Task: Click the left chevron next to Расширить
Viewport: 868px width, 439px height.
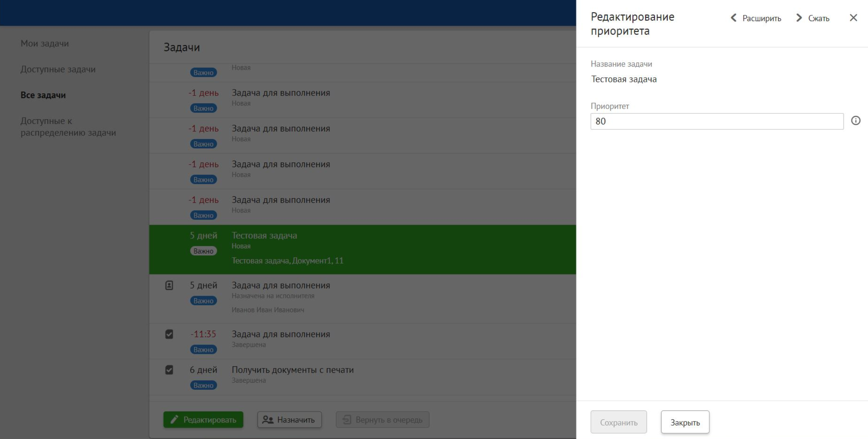Action: (x=734, y=18)
